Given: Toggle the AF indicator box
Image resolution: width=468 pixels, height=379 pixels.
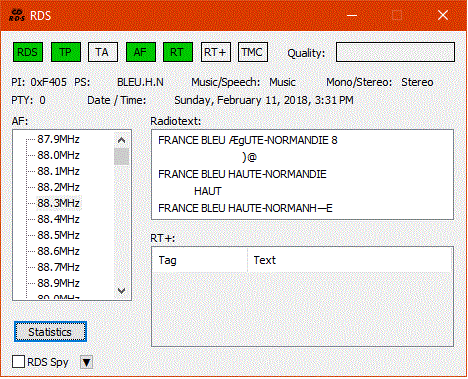Looking at the screenshot, I should point(141,52).
